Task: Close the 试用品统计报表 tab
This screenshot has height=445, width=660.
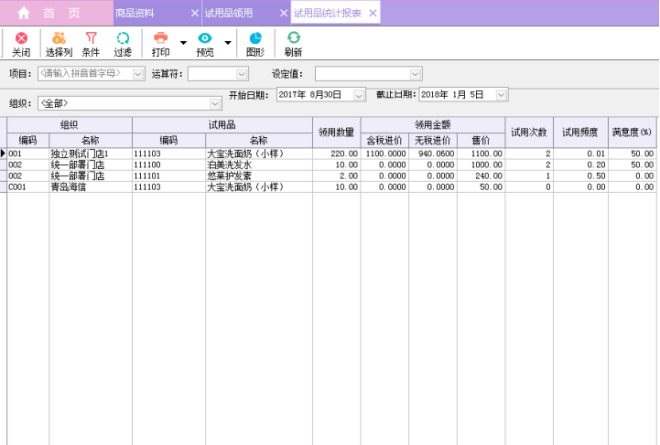Action: pos(373,13)
